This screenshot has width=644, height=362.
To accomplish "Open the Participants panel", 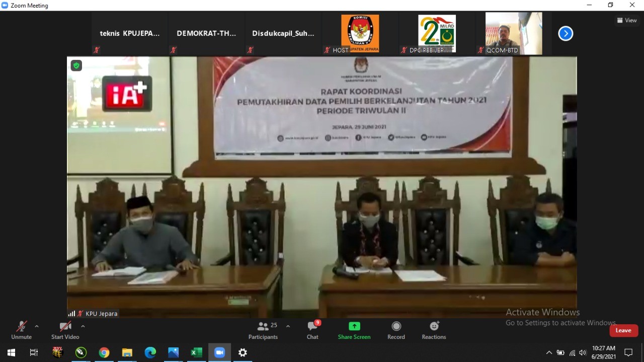I will [263, 330].
